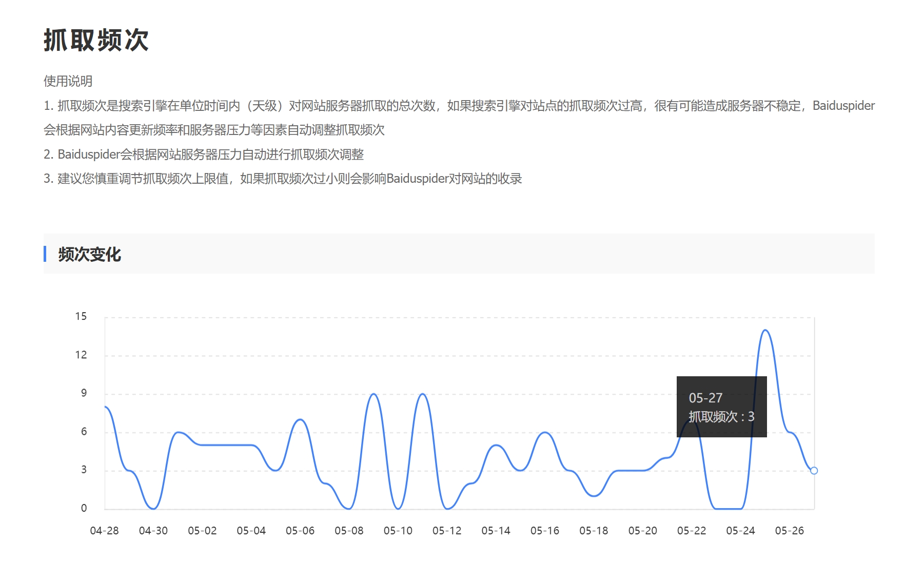Screen dimensions: 924x578
Task: Click the 3 y-axis value
Action: tap(84, 470)
